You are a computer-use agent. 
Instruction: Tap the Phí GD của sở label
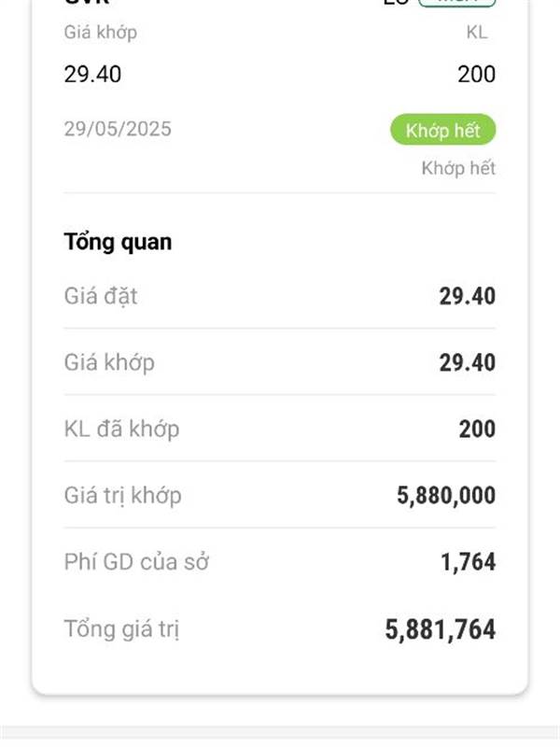[136, 562]
